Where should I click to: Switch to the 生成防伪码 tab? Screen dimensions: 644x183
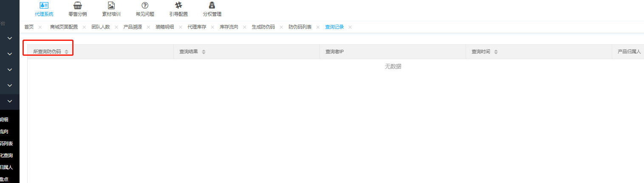[x=263, y=27]
